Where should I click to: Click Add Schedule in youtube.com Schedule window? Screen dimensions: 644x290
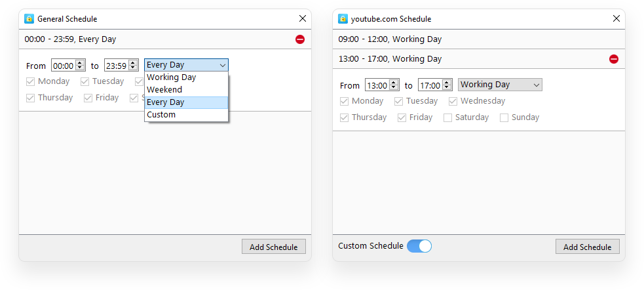587,247
